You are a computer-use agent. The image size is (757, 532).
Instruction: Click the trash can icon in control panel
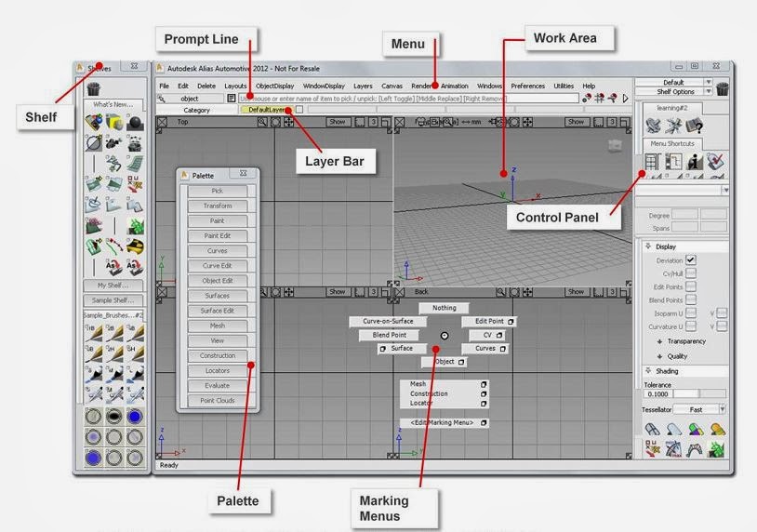point(723,89)
